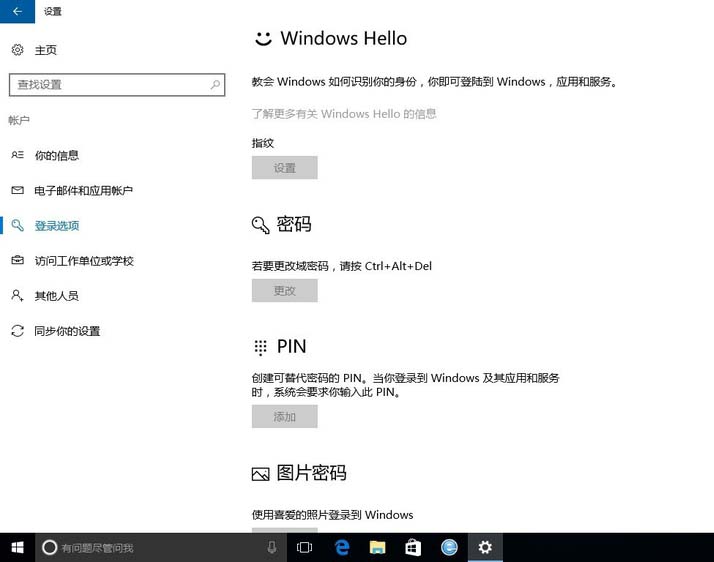This screenshot has width=714, height=562.
Task: Go to 其他人员 settings
Action: 56,296
